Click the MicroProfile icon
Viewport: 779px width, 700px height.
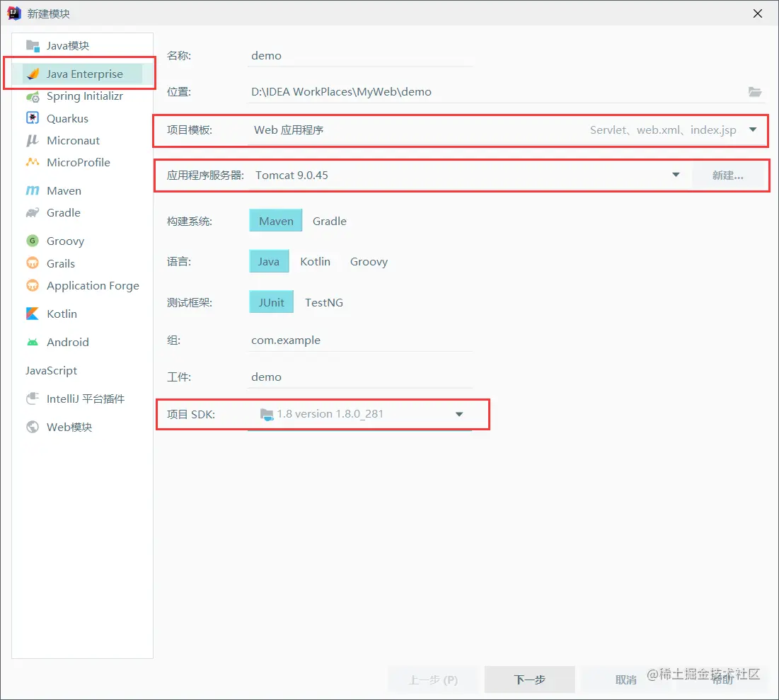(33, 162)
